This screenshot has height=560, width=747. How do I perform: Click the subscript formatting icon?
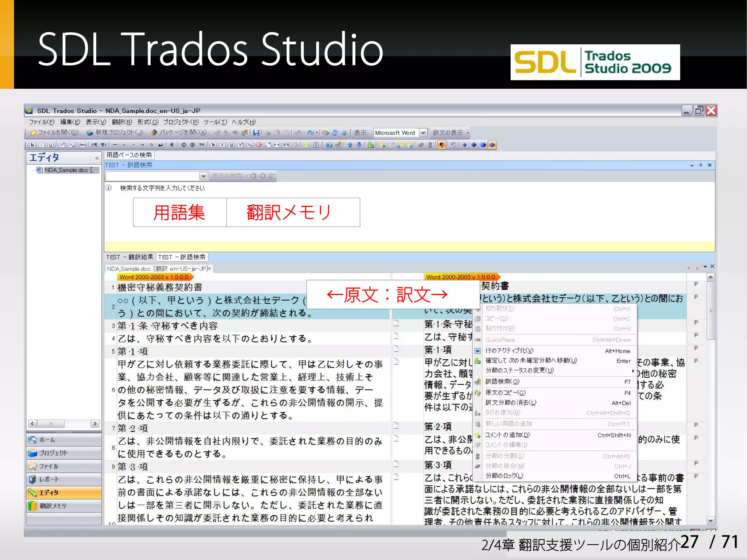click(x=71, y=145)
